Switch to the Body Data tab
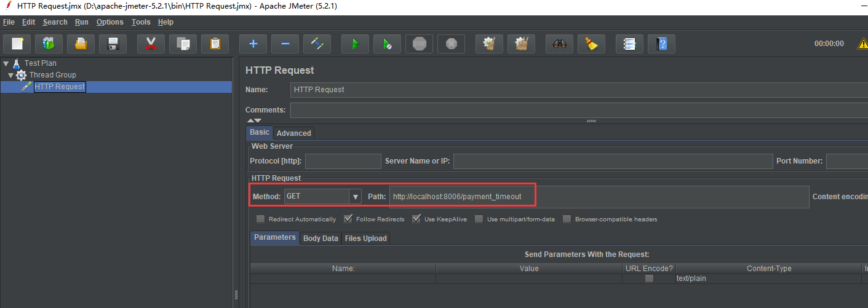This screenshot has width=868, height=308. [321, 238]
